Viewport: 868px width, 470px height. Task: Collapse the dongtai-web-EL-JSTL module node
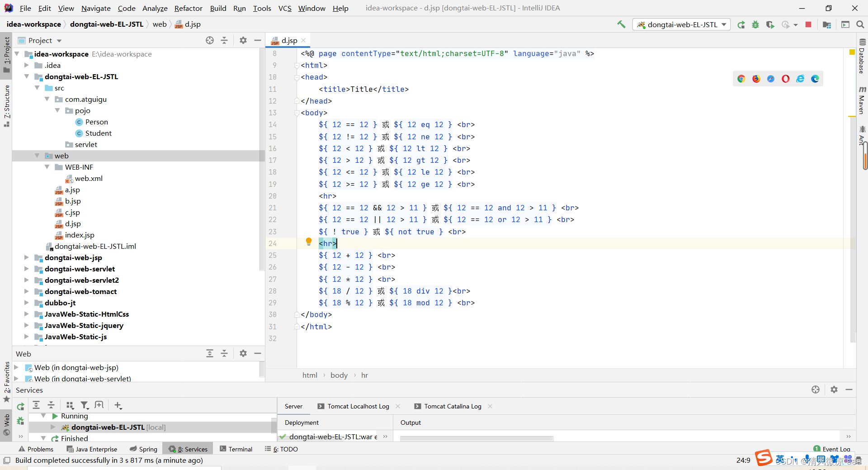tap(27, 76)
